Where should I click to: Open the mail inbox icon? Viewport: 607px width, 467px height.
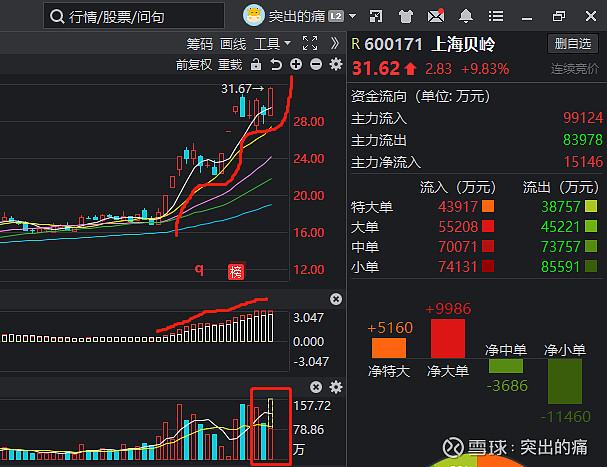[436, 16]
